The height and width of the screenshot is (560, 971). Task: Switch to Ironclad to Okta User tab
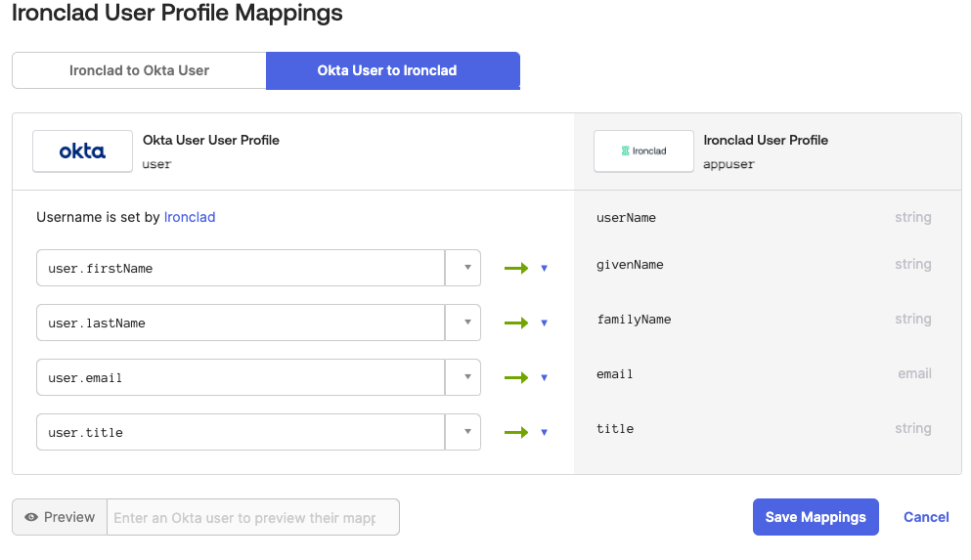click(139, 70)
